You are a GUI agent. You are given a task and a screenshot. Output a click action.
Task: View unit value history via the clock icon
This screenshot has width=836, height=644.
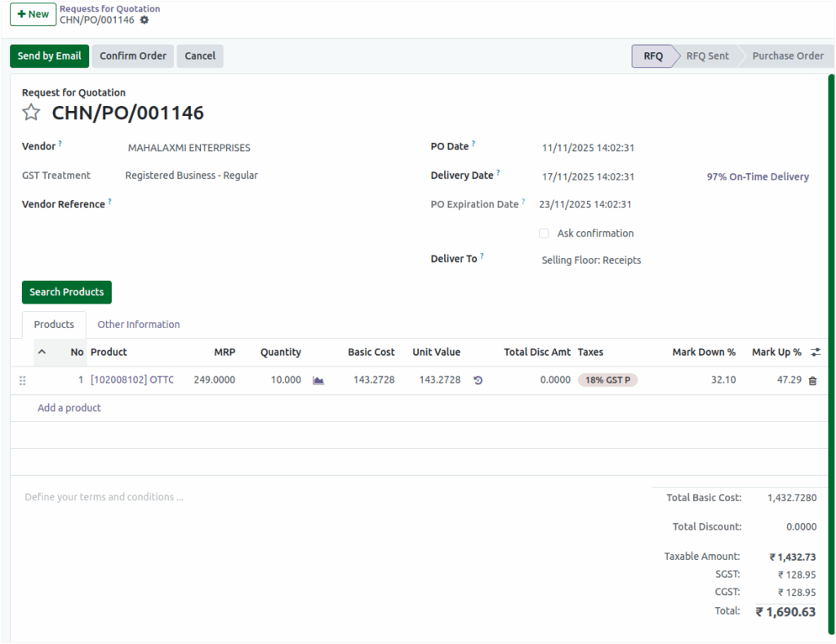pos(478,380)
